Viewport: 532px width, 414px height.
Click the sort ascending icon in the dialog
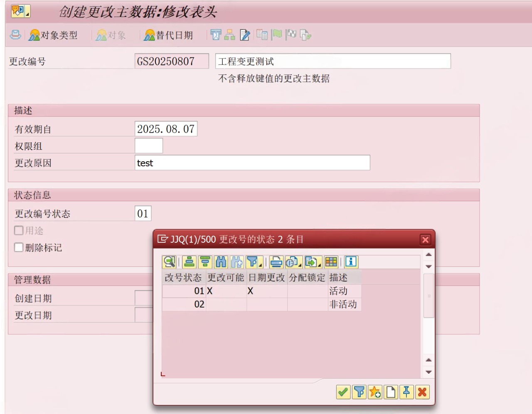tap(189, 262)
